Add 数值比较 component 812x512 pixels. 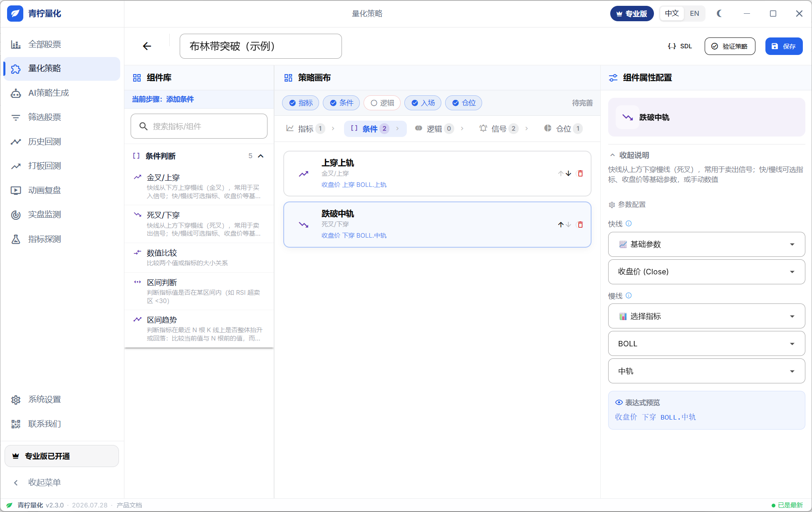[199, 258]
